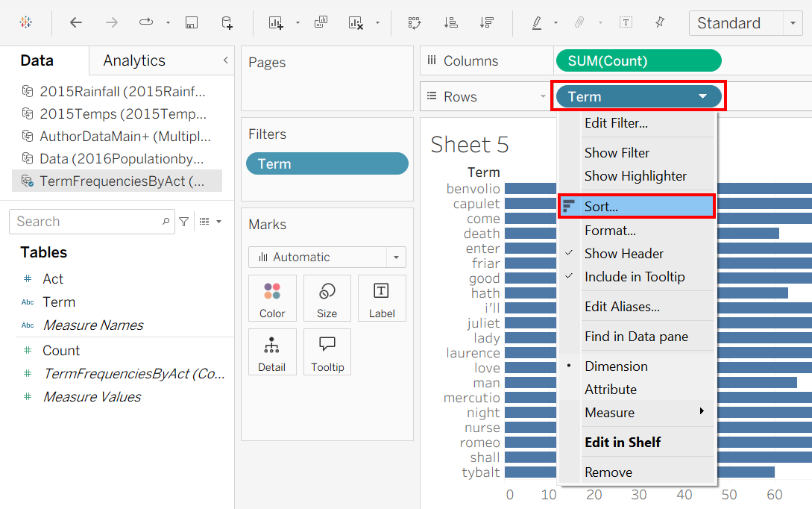The width and height of the screenshot is (812, 509).
Task: Select the AuthorDataMain+ data source
Action: click(x=116, y=137)
